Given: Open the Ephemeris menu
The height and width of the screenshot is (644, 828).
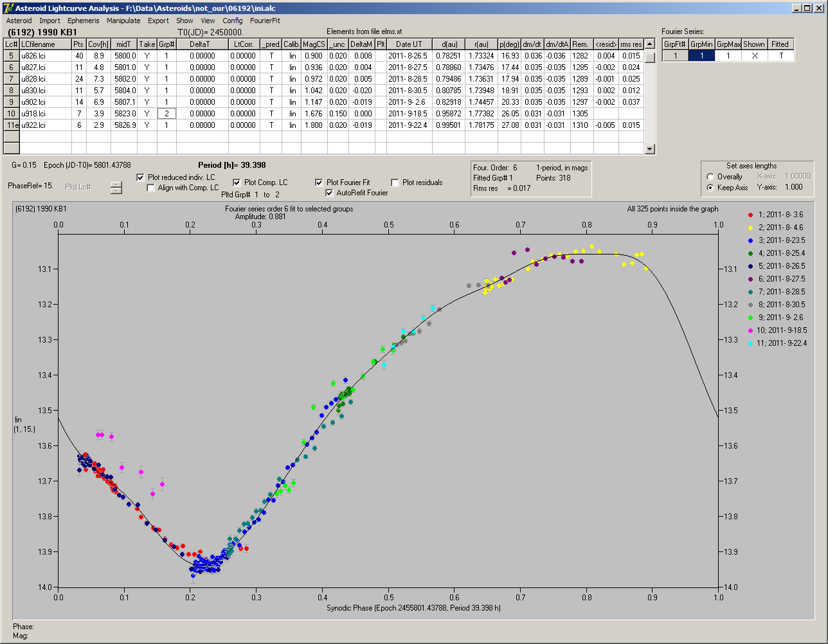Looking at the screenshot, I should [x=84, y=21].
